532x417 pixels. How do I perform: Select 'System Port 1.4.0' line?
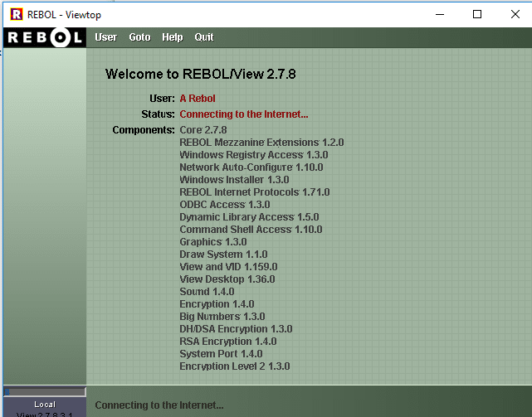point(221,354)
